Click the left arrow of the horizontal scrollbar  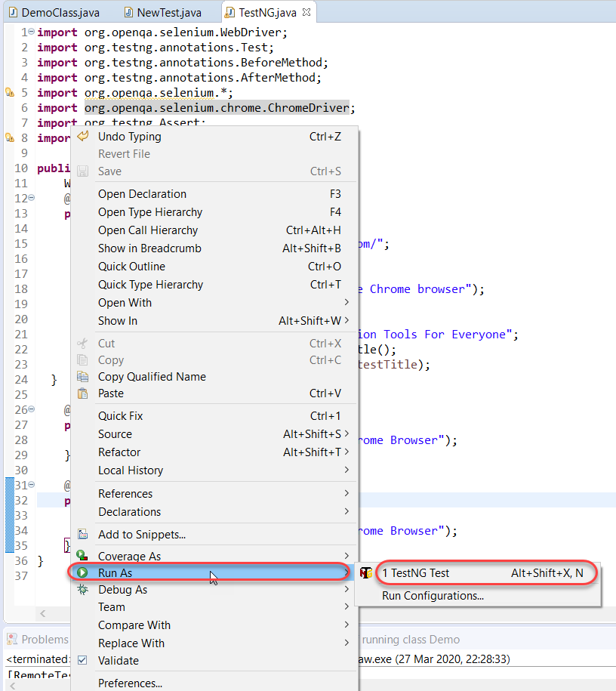[43, 613]
